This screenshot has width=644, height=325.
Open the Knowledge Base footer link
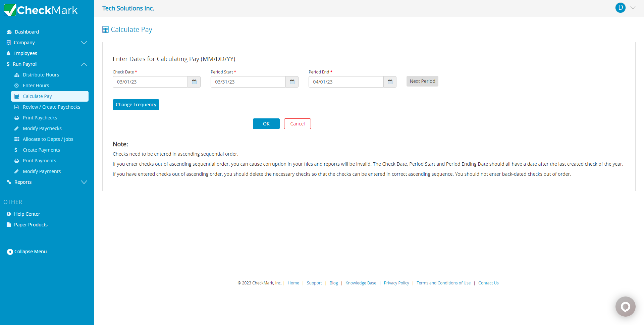pos(361,283)
